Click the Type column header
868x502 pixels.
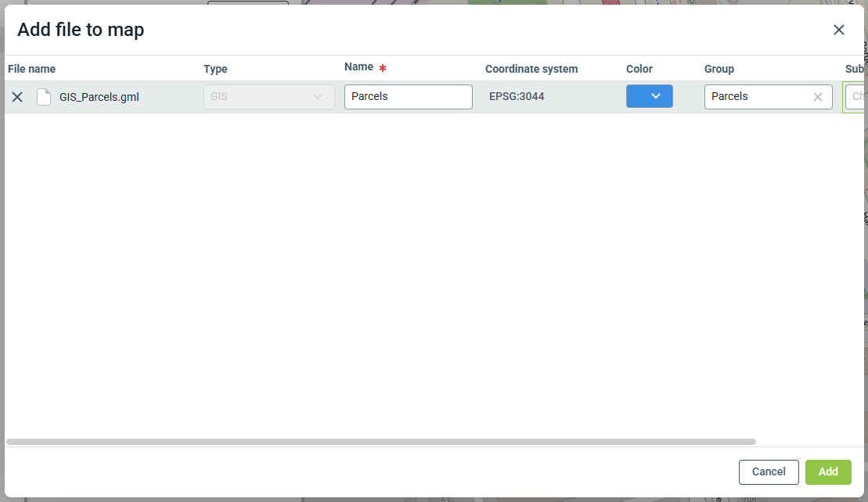[x=215, y=69]
